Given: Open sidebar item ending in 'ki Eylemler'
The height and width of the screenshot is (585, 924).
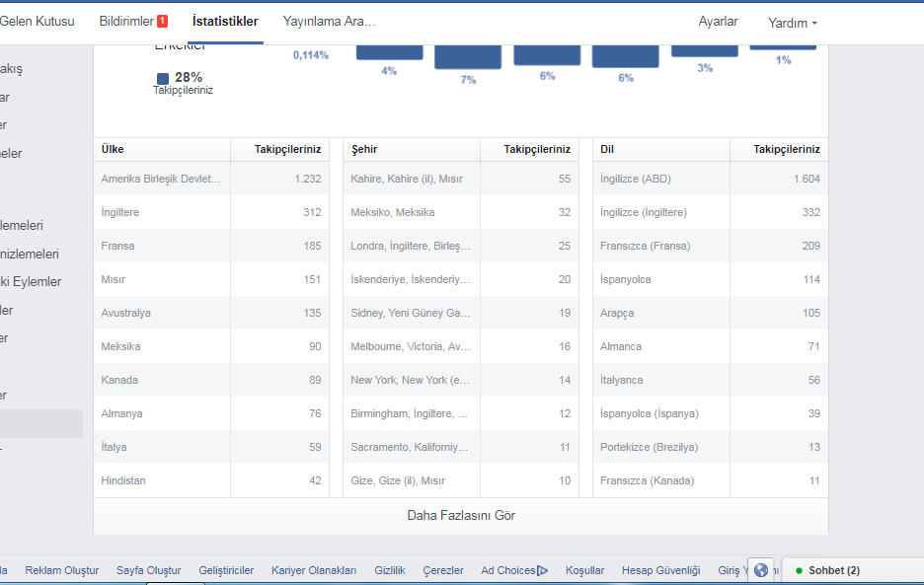Looking at the screenshot, I should 31,281.
